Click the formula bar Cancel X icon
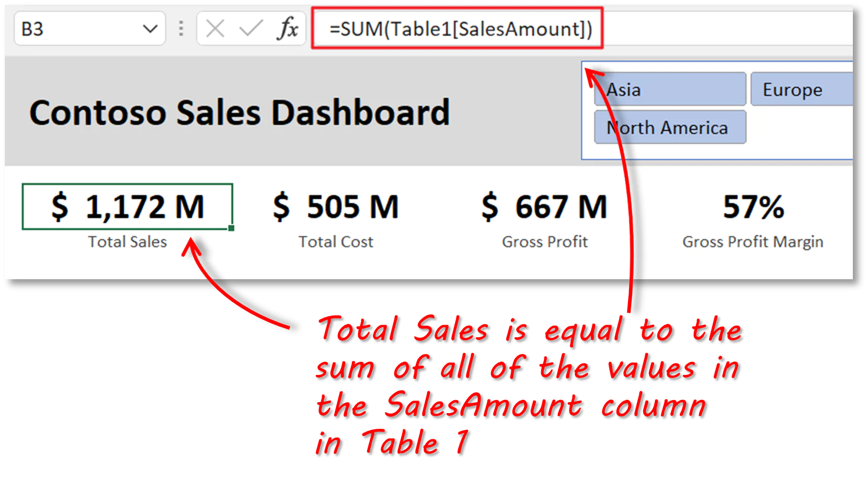The width and height of the screenshot is (868, 491). click(215, 29)
